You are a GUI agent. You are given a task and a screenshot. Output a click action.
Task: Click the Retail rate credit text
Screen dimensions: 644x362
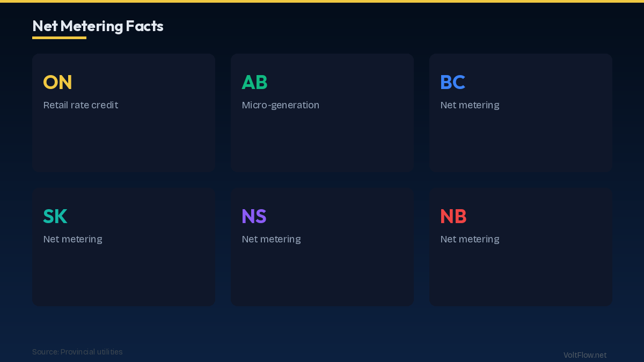80,105
